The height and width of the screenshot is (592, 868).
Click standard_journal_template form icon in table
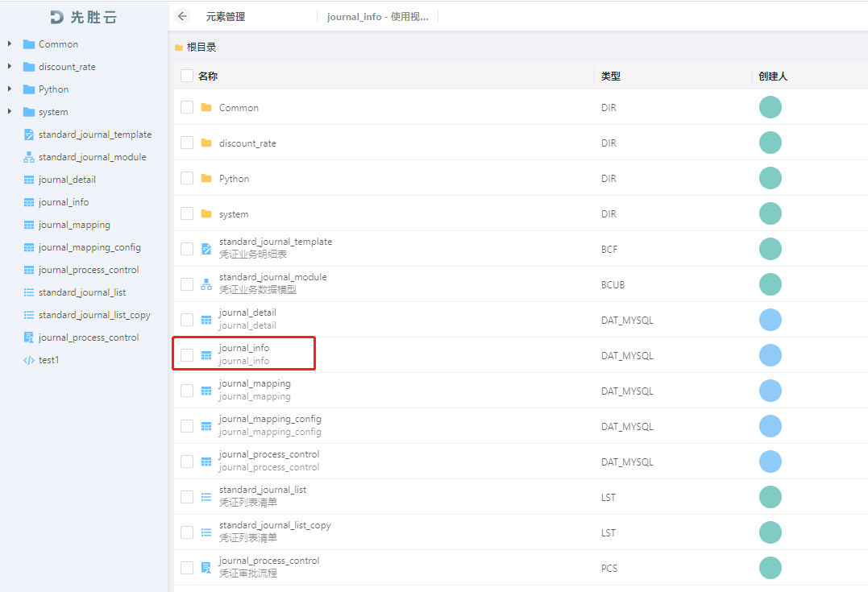pyautogui.click(x=206, y=249)
